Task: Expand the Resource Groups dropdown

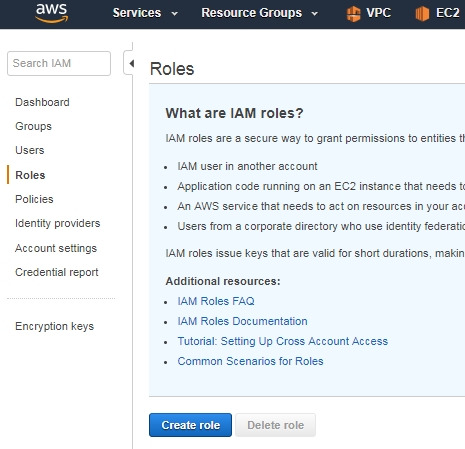Action: click(260, 13)
